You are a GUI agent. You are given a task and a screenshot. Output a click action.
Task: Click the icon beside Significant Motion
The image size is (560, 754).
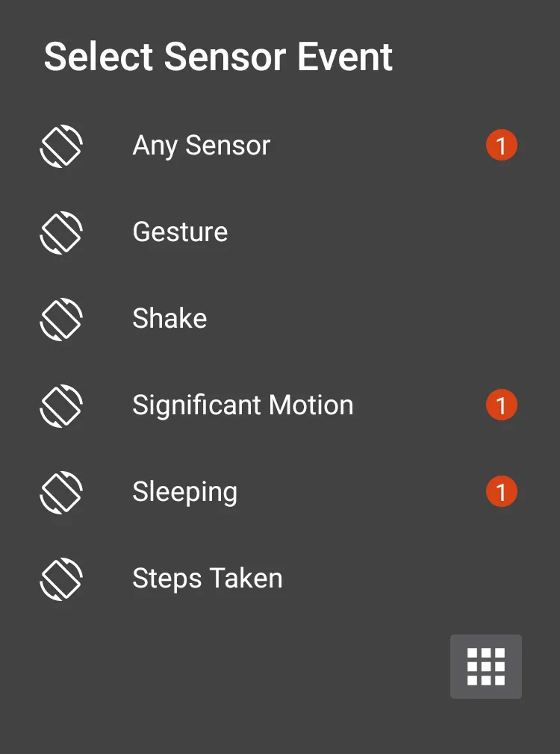point(61,405)
